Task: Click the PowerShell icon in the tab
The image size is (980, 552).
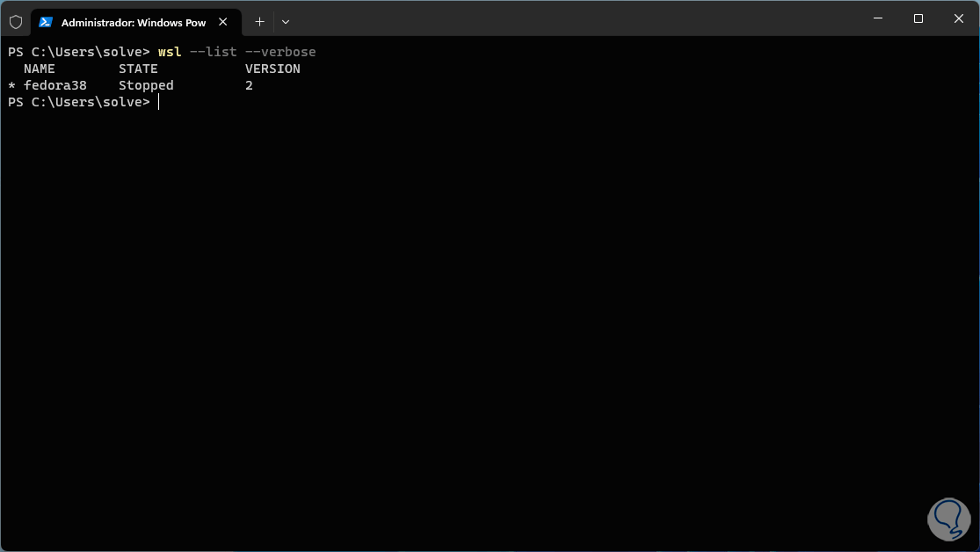Action: click(45, 23)
